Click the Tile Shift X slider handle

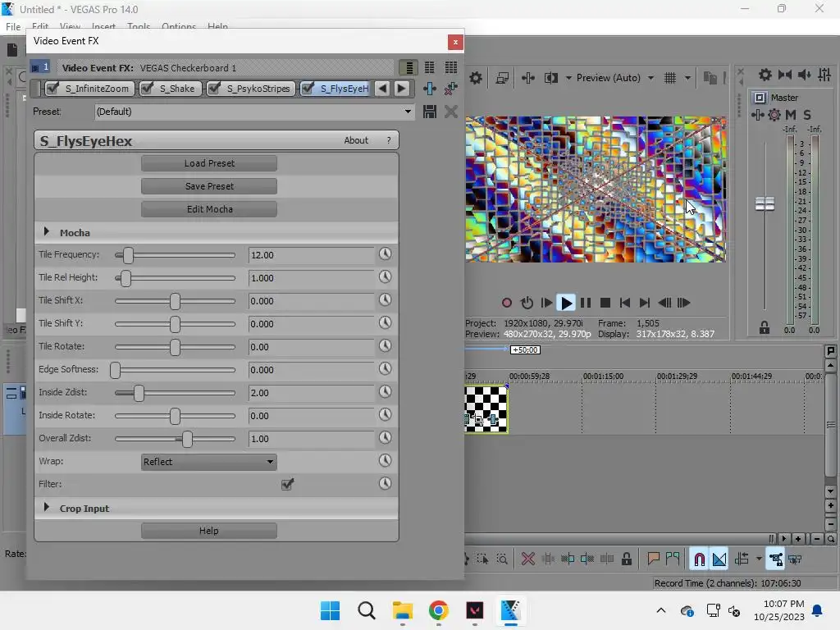point(176,301)
